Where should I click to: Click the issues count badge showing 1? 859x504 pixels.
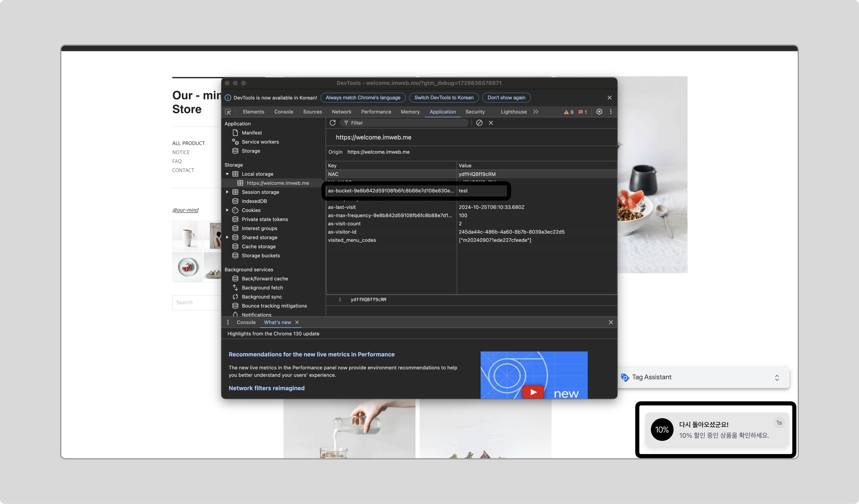click(583, 112)
